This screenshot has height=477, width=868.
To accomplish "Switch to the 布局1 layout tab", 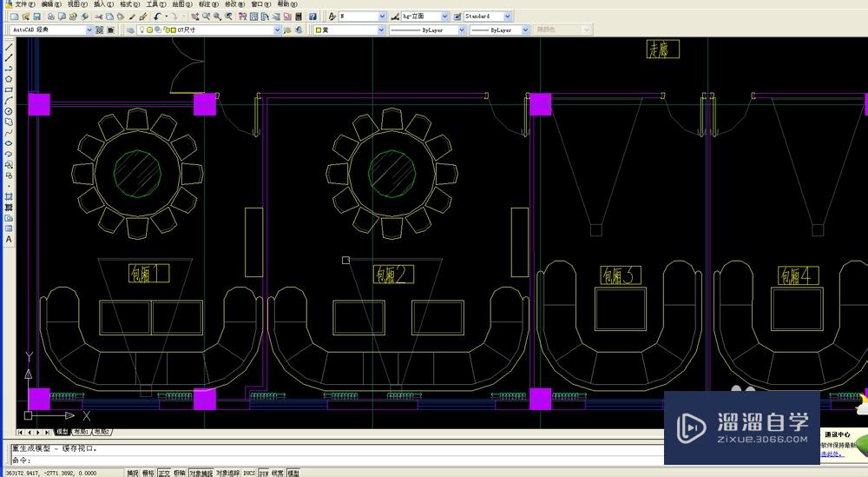I will click(x=81, y=432).
